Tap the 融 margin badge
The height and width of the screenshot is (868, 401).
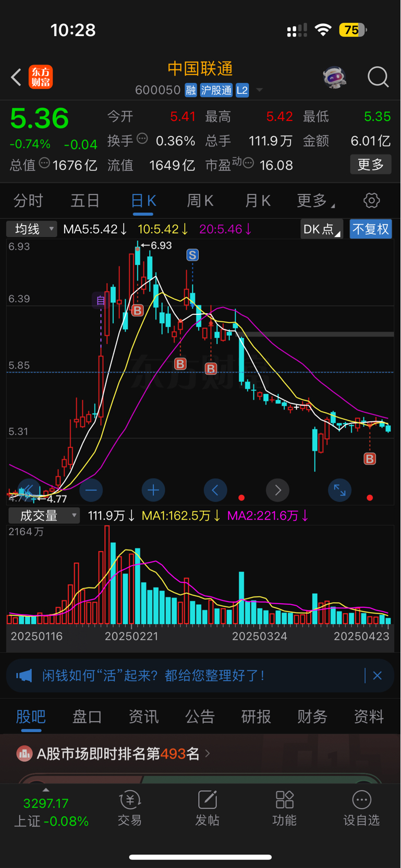pyautogui.click(x=191, y=90)
